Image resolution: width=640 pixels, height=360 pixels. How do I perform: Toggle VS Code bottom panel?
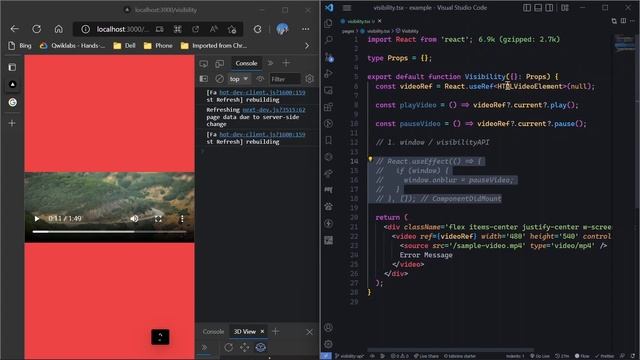(538, 8)
